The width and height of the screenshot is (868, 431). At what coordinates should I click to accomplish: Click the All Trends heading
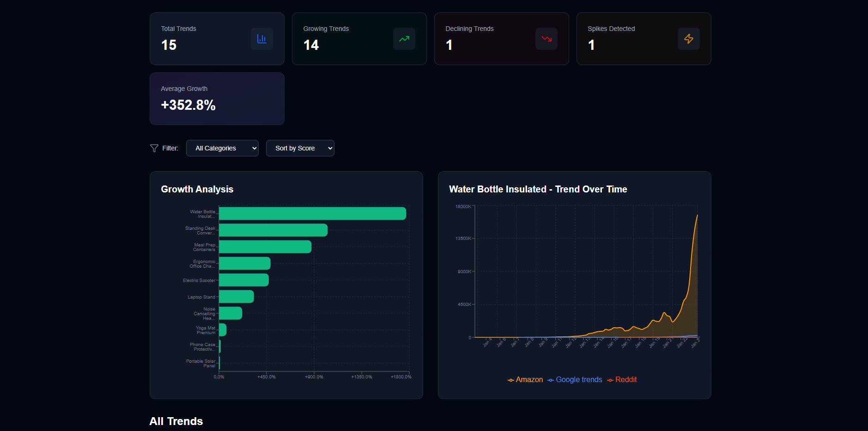click(176, 421)
